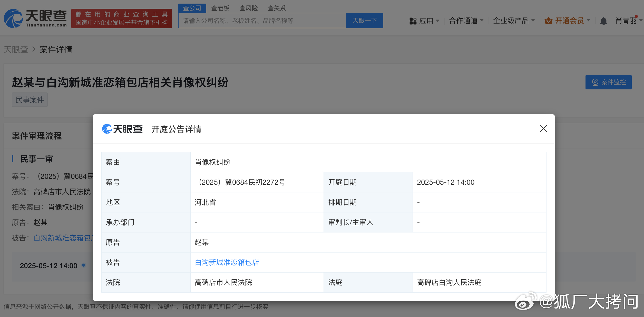Switch to the 查关系 tab
The image size is (644, 317).
tap(277, 8)
